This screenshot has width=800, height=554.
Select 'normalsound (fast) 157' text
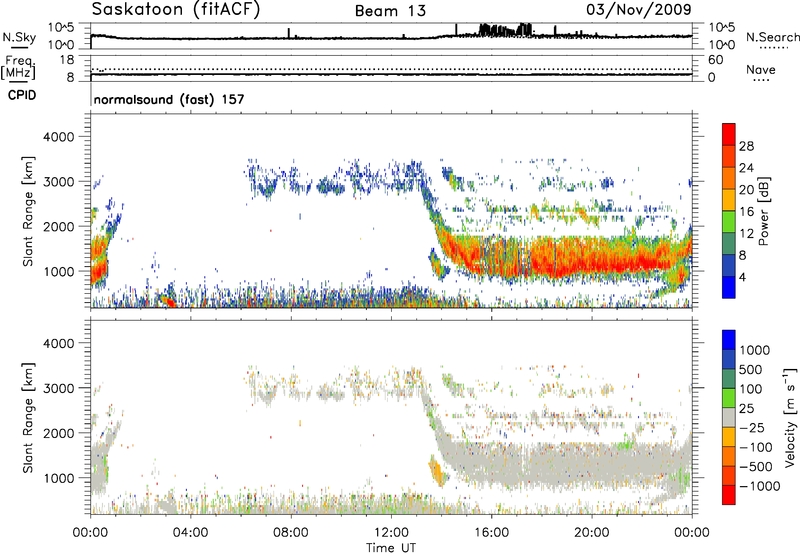169,99
